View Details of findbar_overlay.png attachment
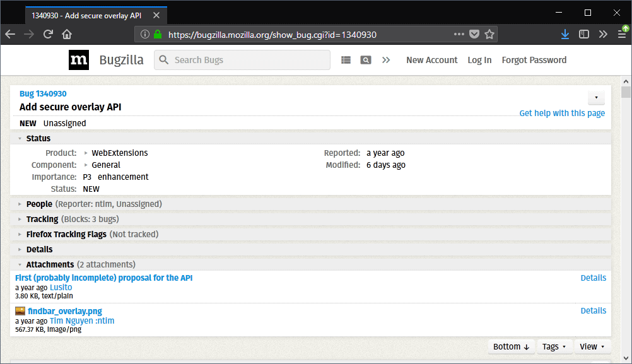 pyautogui.click(x=593, y=310)
